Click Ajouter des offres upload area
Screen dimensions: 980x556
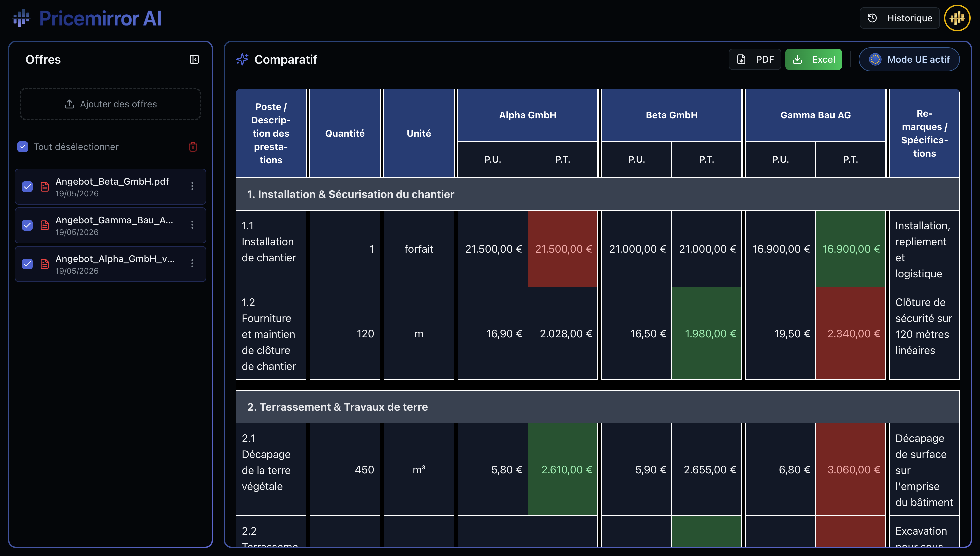[x=110, y=104]
